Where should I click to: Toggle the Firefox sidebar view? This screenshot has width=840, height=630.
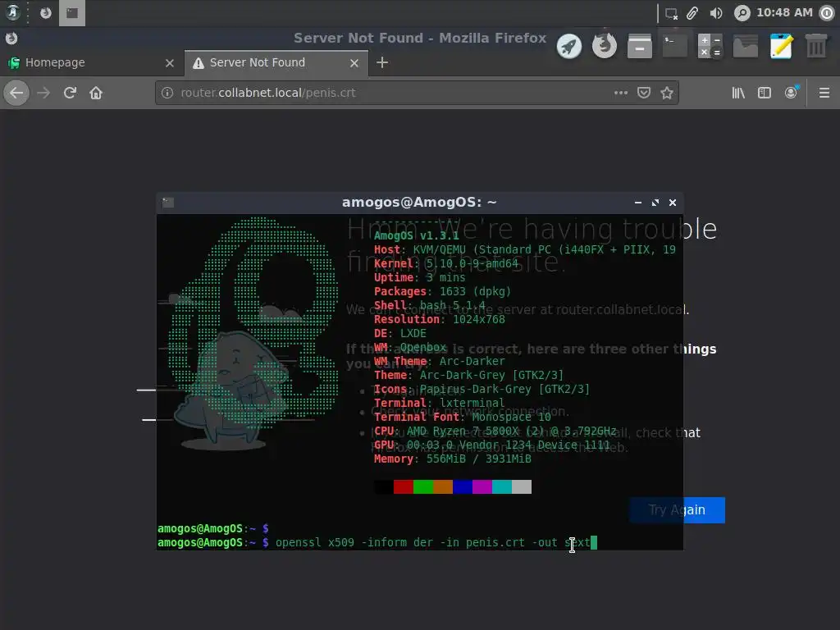tap(765, 93)
